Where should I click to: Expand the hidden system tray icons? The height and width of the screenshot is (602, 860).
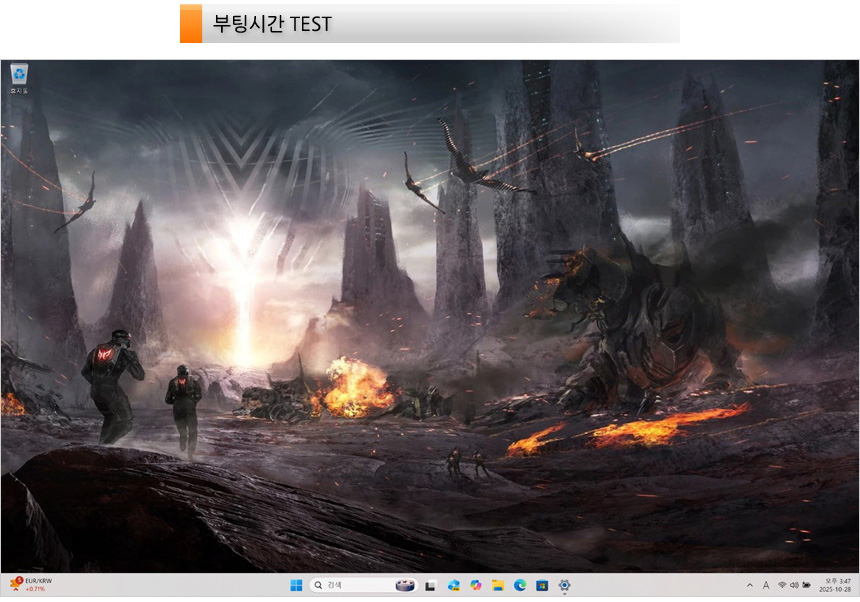tap(750, 585)
